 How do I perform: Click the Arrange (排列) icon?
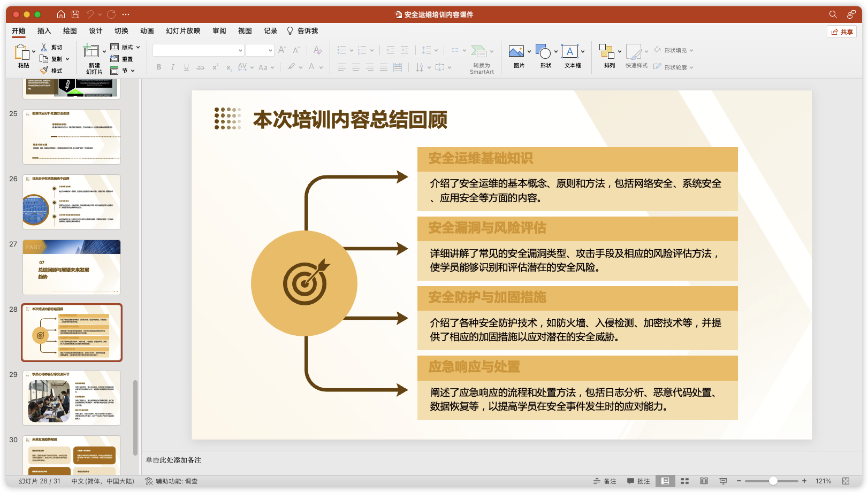pos(606,52)
